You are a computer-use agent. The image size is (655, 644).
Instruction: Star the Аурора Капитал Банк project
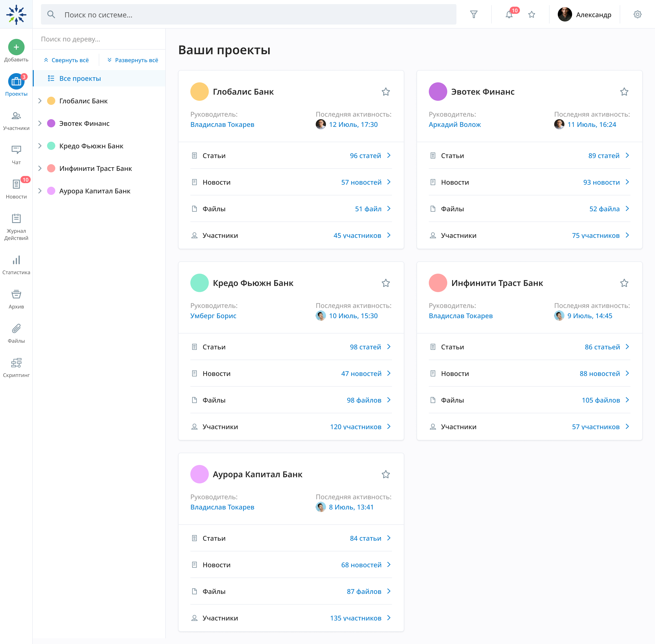pyautogui.click(x=386, y=474)
